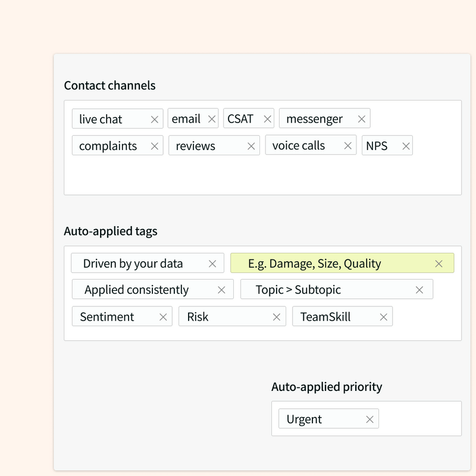Remove the highlighted Damage, Size, Quality tag
Viewport: 476px width, 476px height.
tap(439, 264)
